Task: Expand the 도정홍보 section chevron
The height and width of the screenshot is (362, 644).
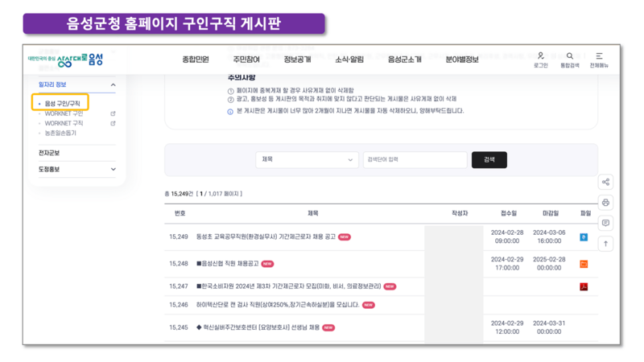Action: (113, 169)
